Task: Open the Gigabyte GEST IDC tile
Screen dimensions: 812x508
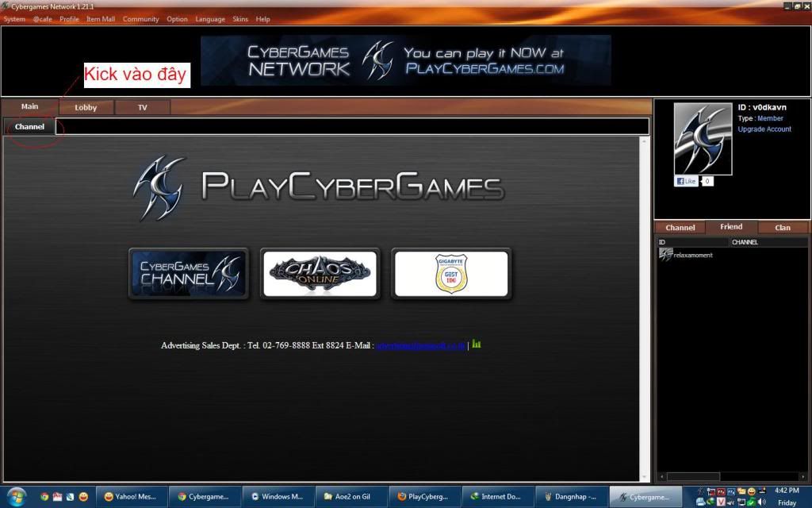Action: pos(451,274)
